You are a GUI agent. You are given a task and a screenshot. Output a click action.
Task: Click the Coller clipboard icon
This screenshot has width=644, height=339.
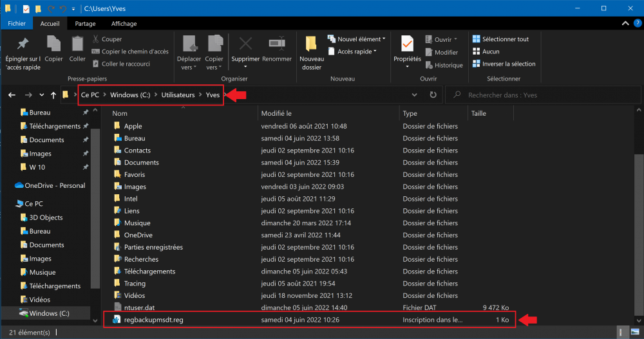click(77, 44)
